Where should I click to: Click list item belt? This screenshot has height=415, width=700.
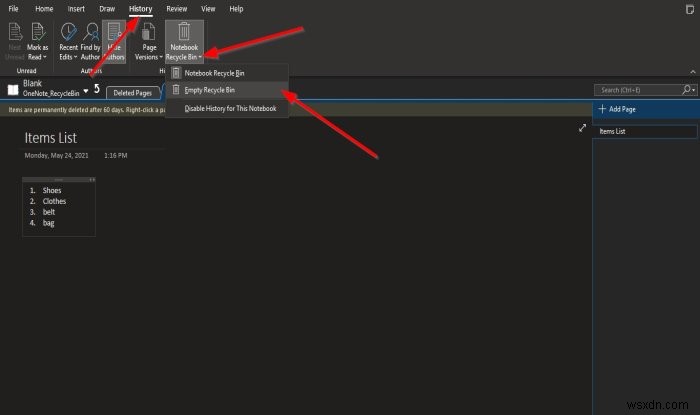pos(49,212)
